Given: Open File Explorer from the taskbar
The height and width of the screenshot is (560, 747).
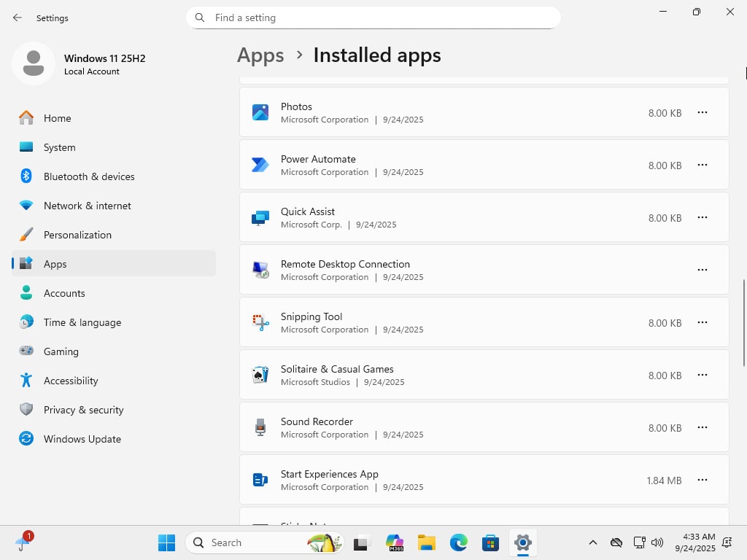Looking at the screenshot, I should pyautogui.click(x=426, y=542).
